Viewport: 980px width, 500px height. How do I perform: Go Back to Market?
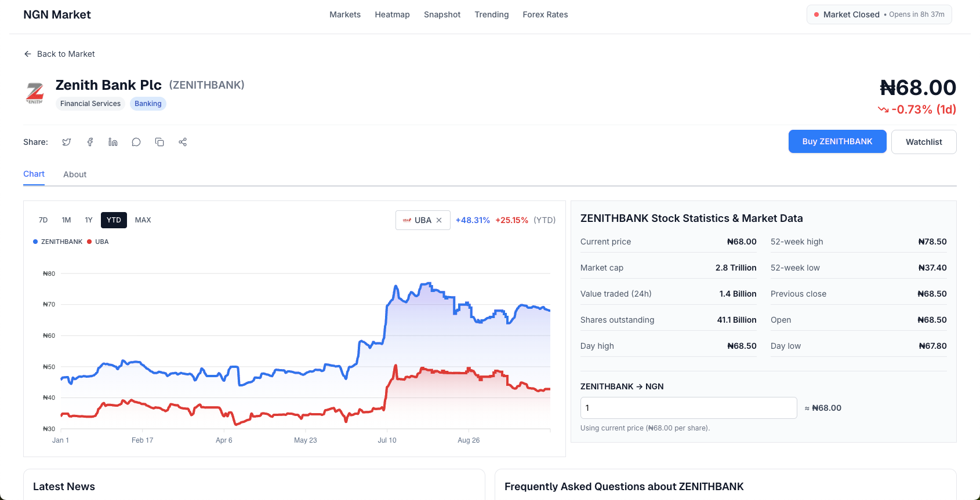click(x=59, y=54)
